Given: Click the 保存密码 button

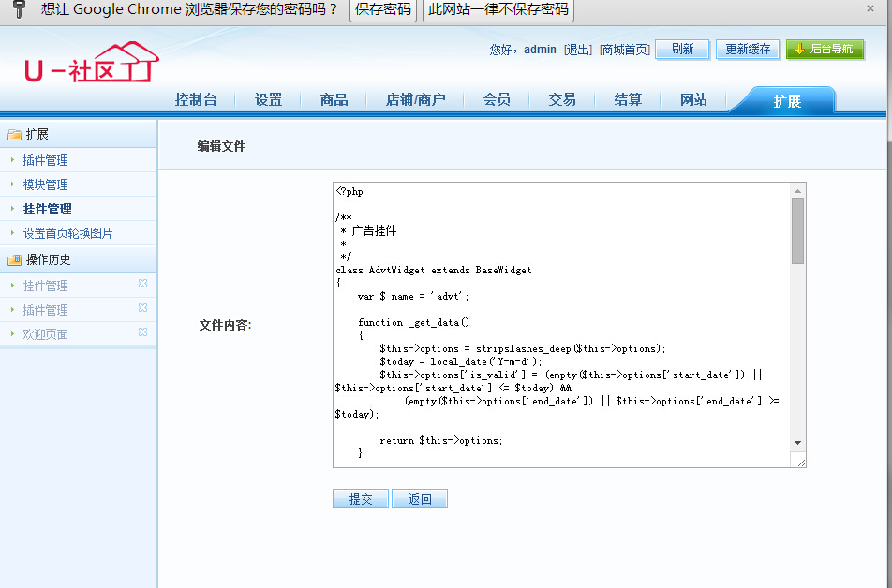Looking at the screenshot, I should pyautogui.click(x=383, y=9).
